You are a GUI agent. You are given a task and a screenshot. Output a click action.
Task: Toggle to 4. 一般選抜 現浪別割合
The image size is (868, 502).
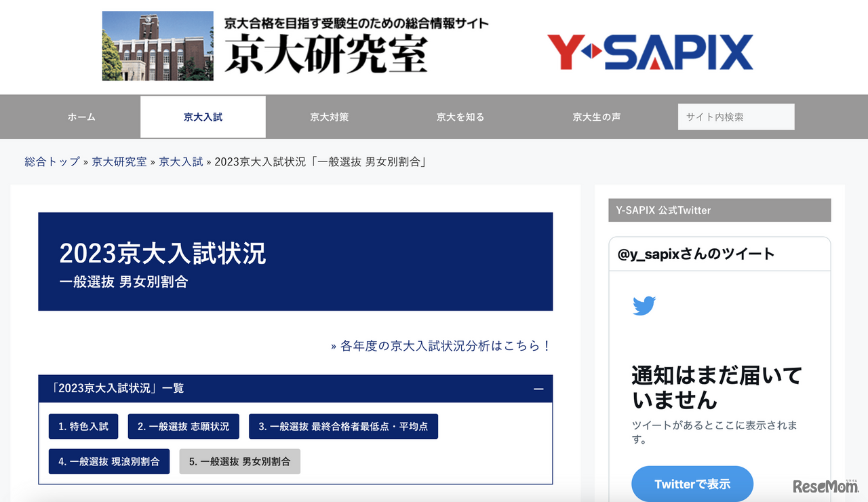click(108, 461)
